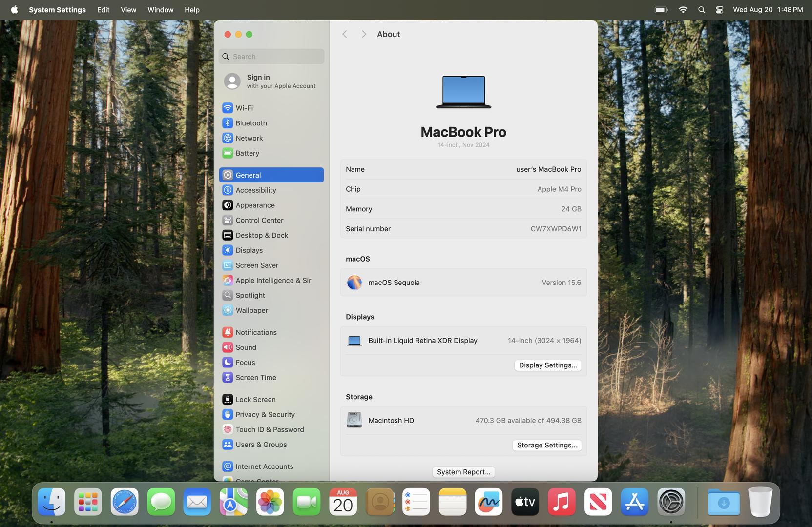
Task: Select Screen Time in sidebar
Action: tap(271, 378)
